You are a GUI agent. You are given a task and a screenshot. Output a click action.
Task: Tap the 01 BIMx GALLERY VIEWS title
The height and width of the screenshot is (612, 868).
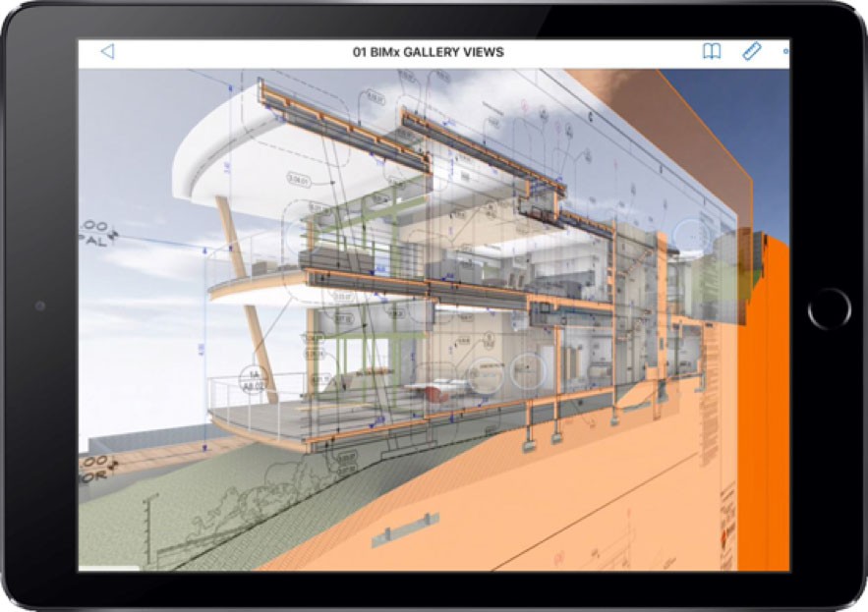428,52
